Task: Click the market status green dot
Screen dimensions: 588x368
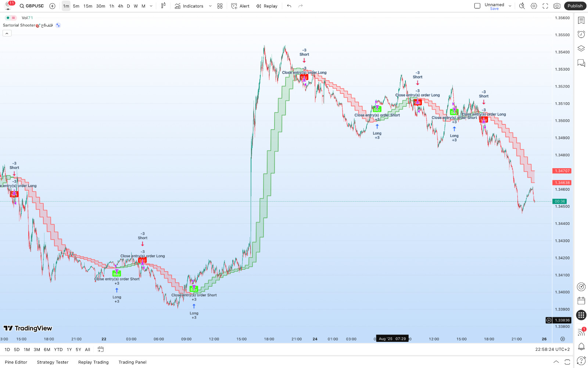Action: [x=8, y=18]
